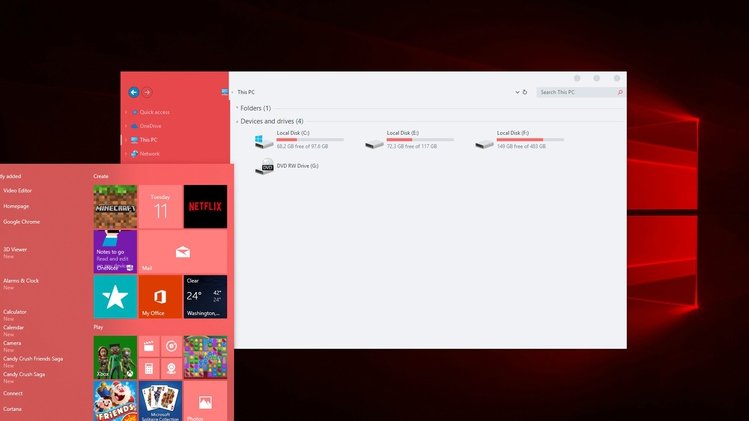The image size is (749, 421).
Task: Select the DVD RW Drive (G:) icon
Action: click(264, 166)
